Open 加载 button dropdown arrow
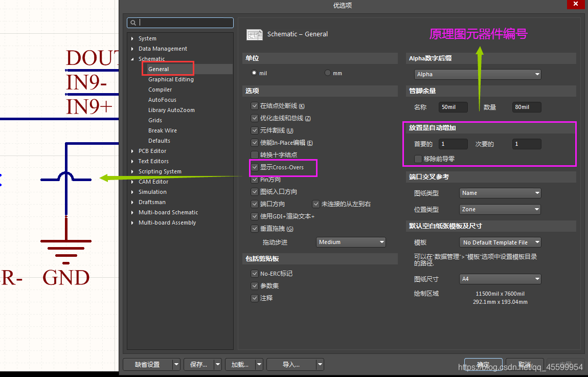This screenshot has width=588, height=377. pyautogui.click(x=259, y=365)
